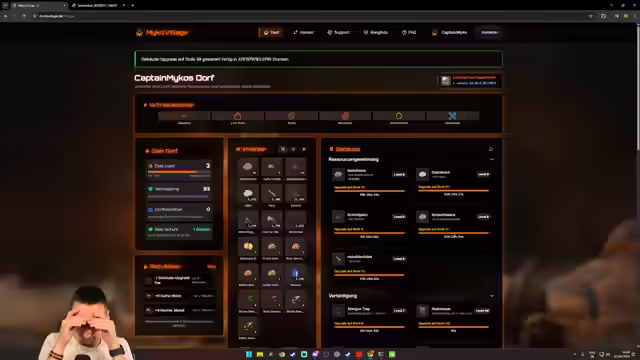
Task: Click the Raid-Schutz status row
Action: pyautogui.click(x=179, y=231)
